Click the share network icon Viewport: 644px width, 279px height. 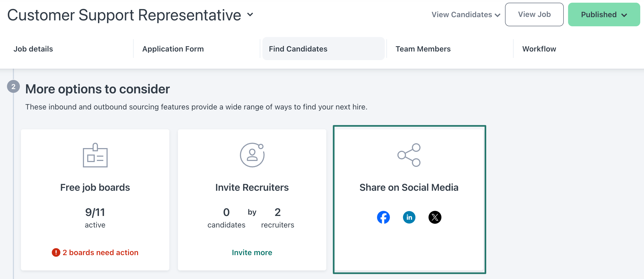click(x=409, y=155)
